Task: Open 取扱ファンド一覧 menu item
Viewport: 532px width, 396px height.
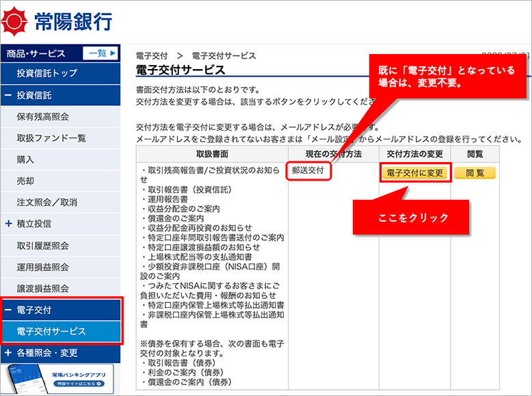Action: [x=61, y=138]
